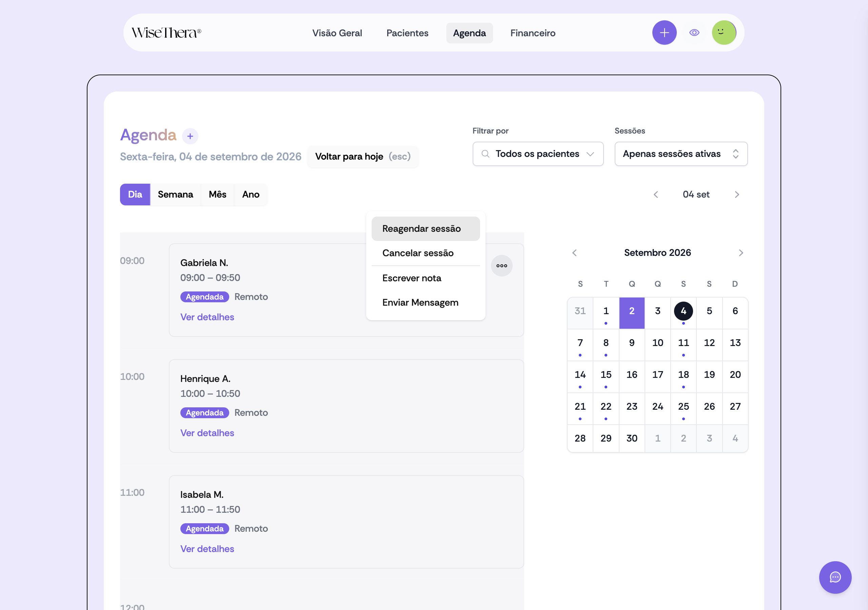Select the Agenda navigation tab
868x610 pixels.
point(469,33)
